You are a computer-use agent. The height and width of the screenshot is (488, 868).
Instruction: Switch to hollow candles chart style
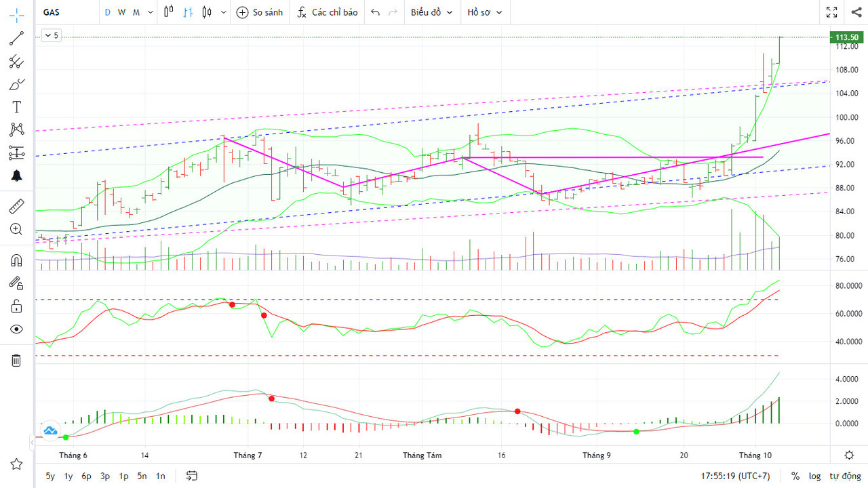[x=207, y=12]
